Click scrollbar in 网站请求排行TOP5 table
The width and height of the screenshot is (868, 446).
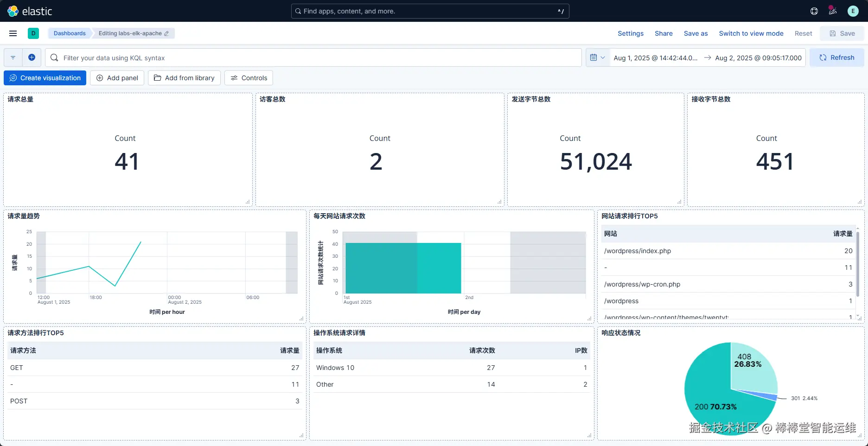(858, 264)
